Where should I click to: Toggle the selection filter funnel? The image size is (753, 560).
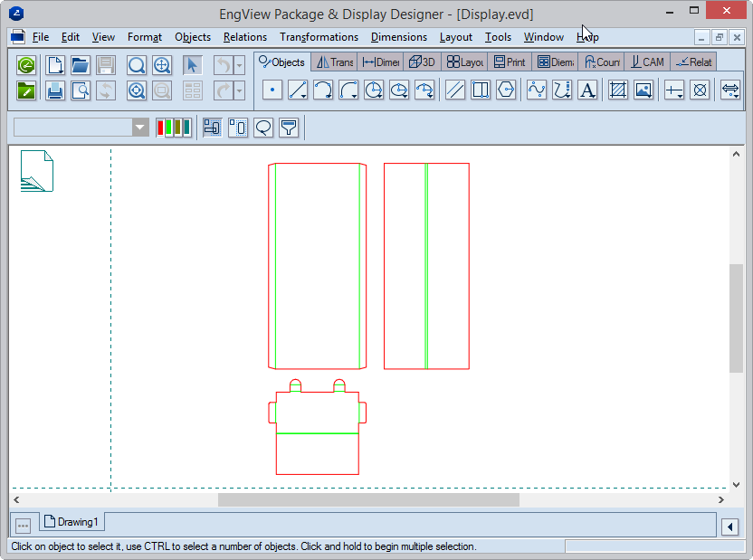pos(289,128)
